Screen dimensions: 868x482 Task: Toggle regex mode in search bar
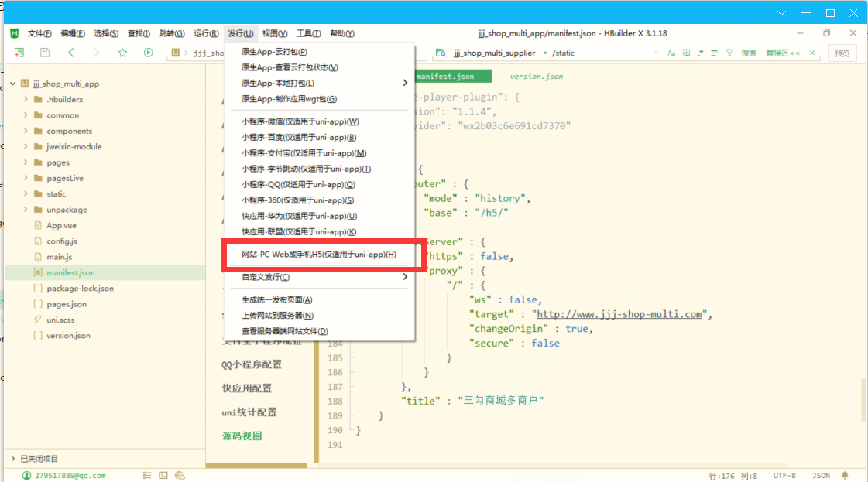[x=700, y=53]
